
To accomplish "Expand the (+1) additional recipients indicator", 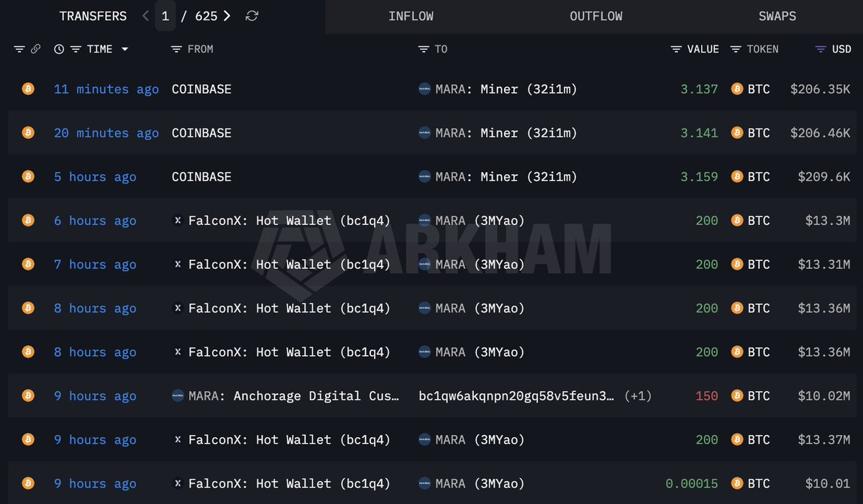I will click(638, 396).
